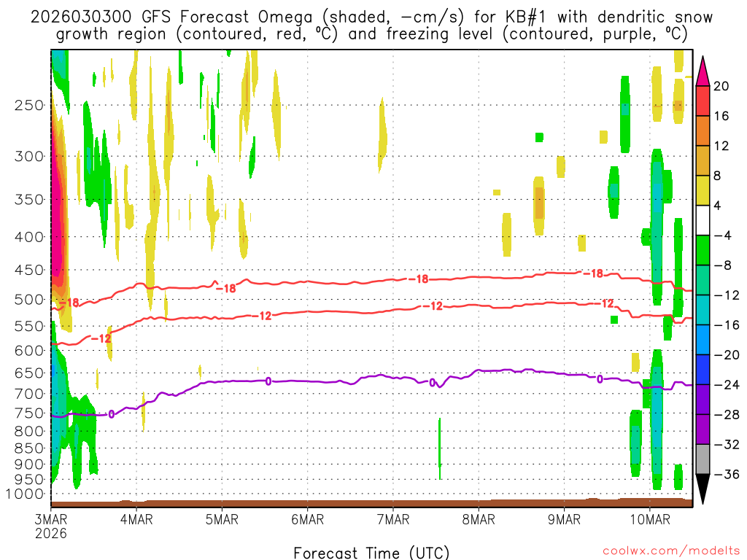Click the 550 pressure level label

[x=29, y=326]
